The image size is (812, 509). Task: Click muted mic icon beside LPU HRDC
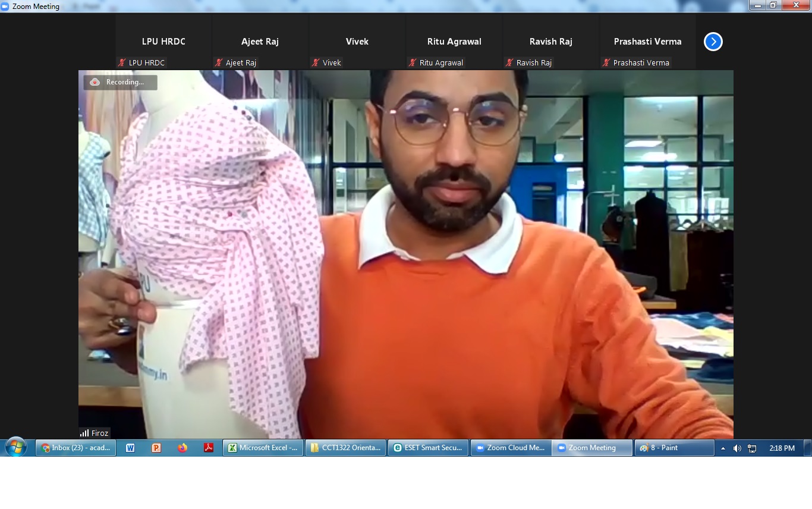[122, 62]
